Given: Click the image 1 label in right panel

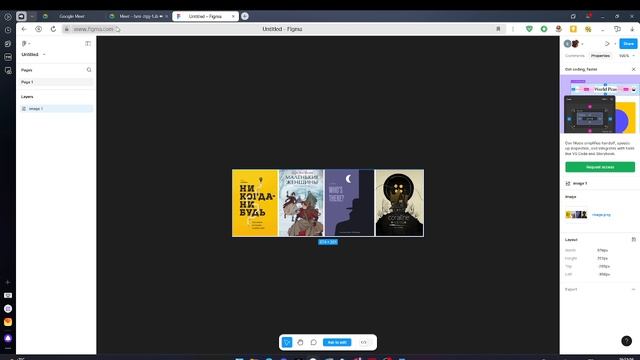Looking at the screenshot, I should [x=580, y=184].
